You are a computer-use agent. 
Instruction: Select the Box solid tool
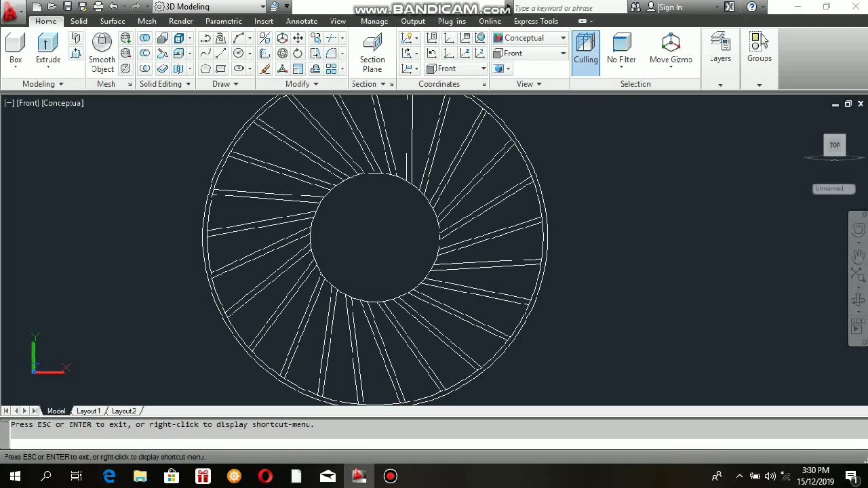(16, 49)
